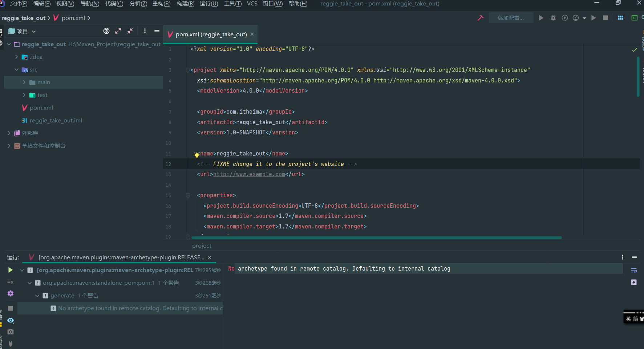Open the 重构(R) menu
Image resolution: width=644 pixels, height=349 pixels.
(161, 4)
